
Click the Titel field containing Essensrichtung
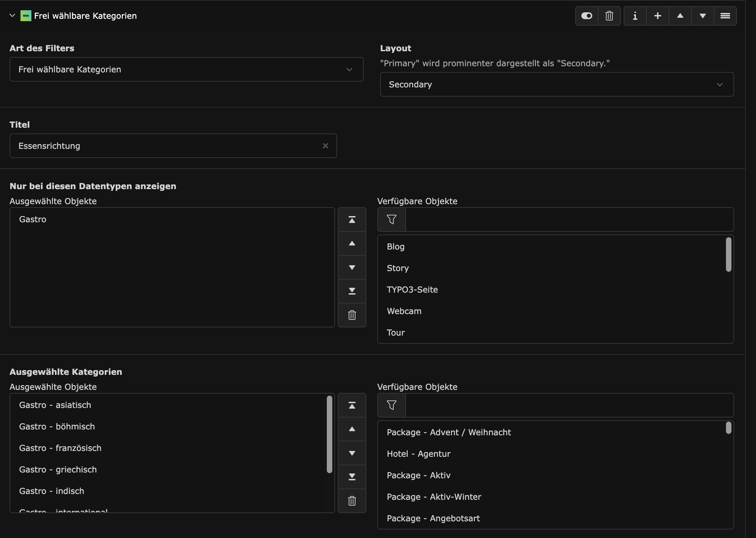[x=173, y=146]
